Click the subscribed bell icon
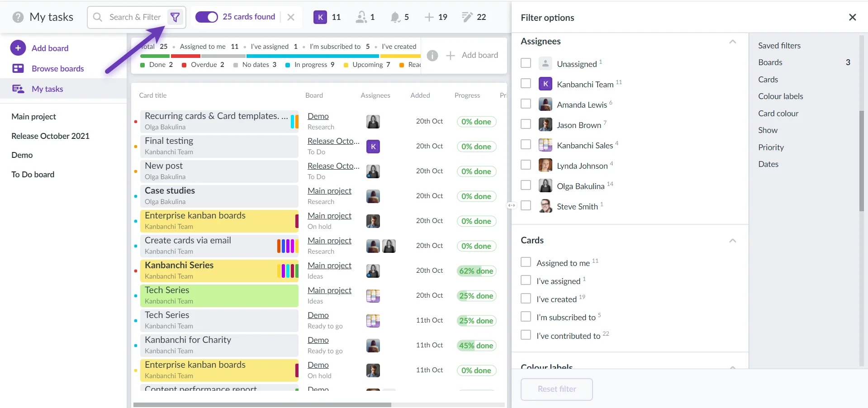The width and height of the screenshot is (868, 408). click(x=395, y=17)
